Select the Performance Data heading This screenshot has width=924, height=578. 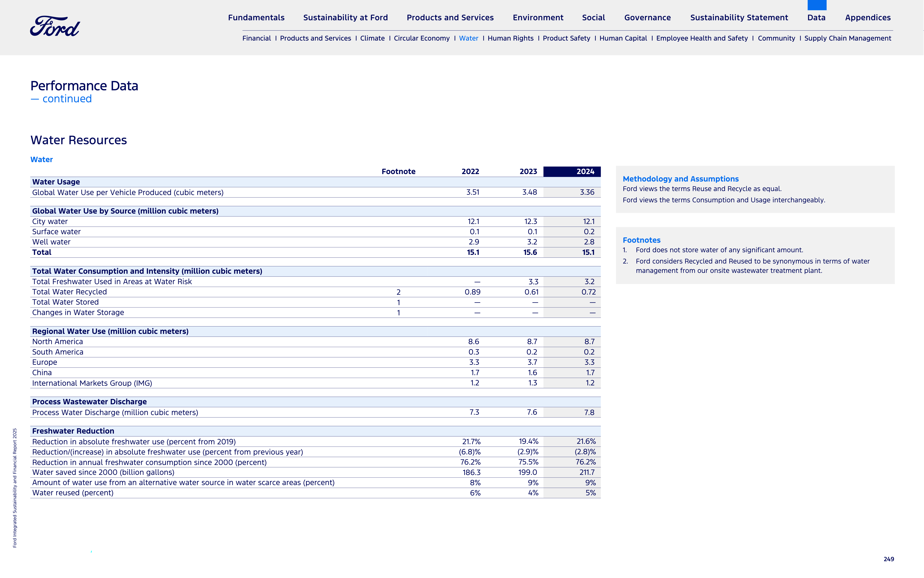[x=84, y=86]
